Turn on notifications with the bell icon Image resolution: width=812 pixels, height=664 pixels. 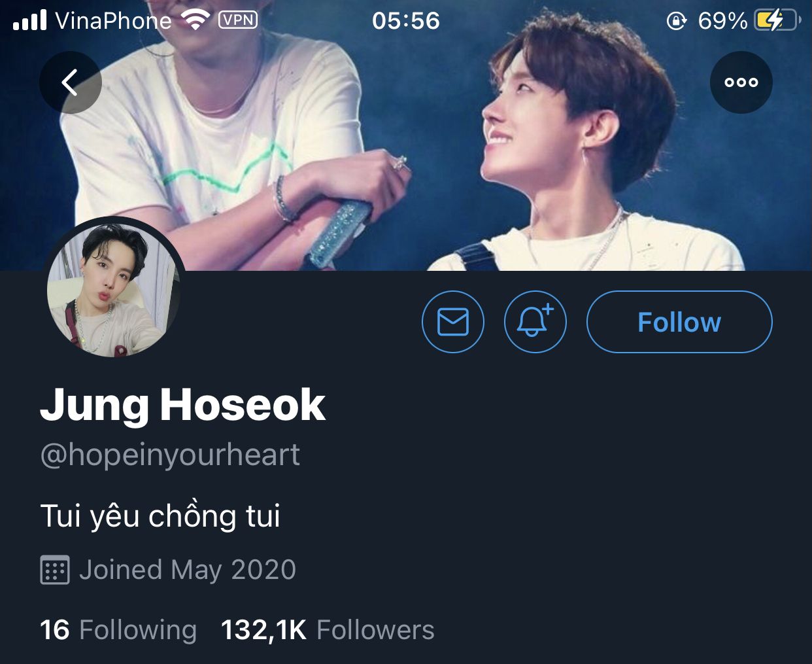pos(535,322)
